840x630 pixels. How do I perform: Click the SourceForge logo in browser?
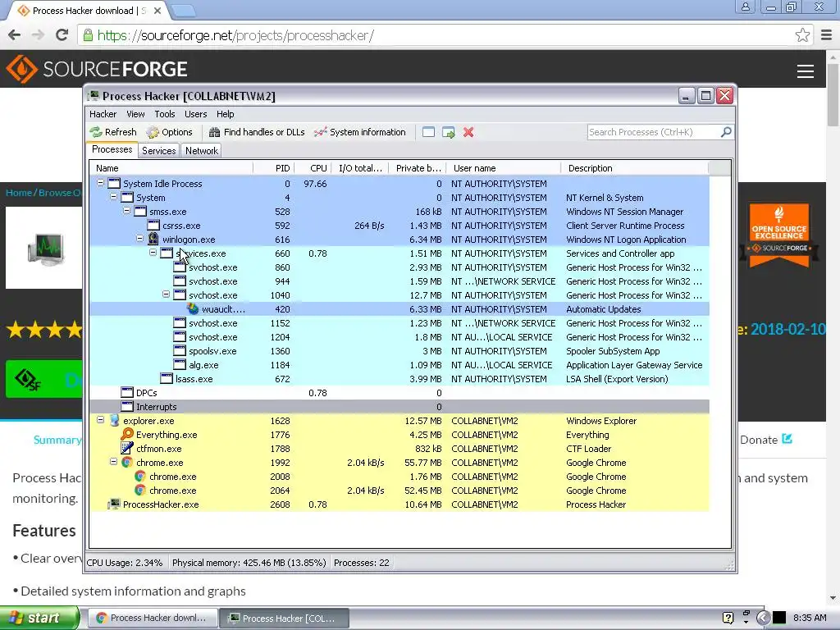[x=97, y=69]
